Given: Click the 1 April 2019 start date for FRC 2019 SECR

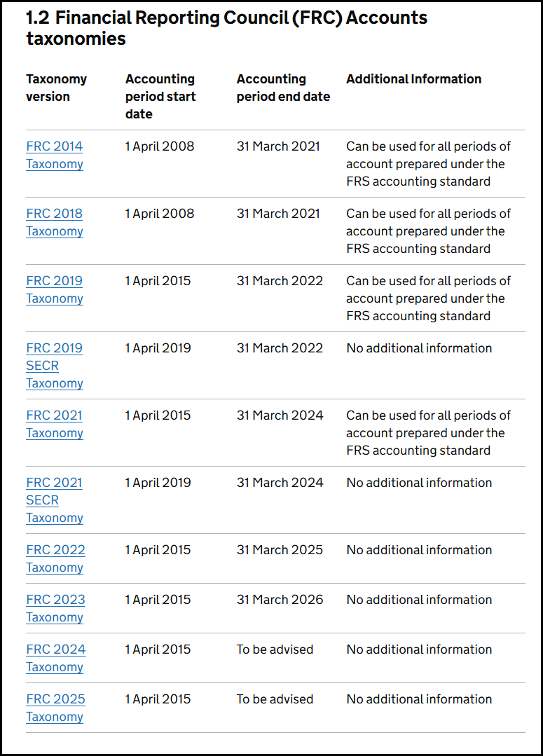Looking at the screenshot, I should tap(158, 348).
